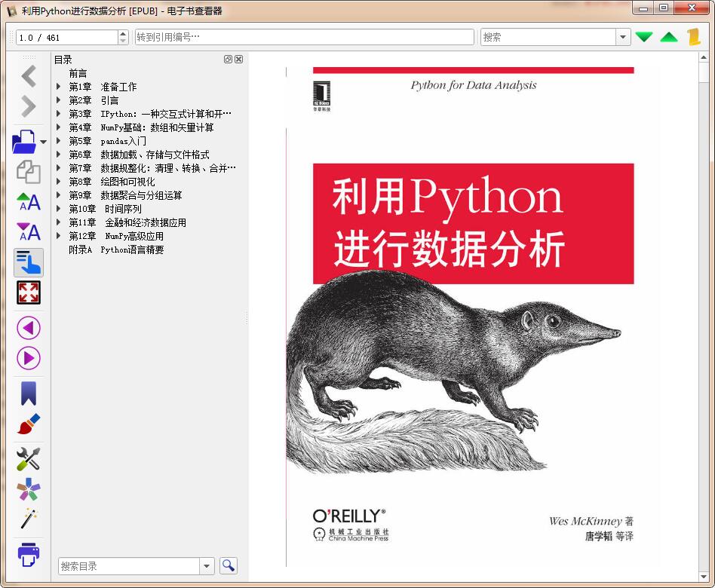Toggle fullscreen reading mode
715x588 pixels.
(27, 292)
